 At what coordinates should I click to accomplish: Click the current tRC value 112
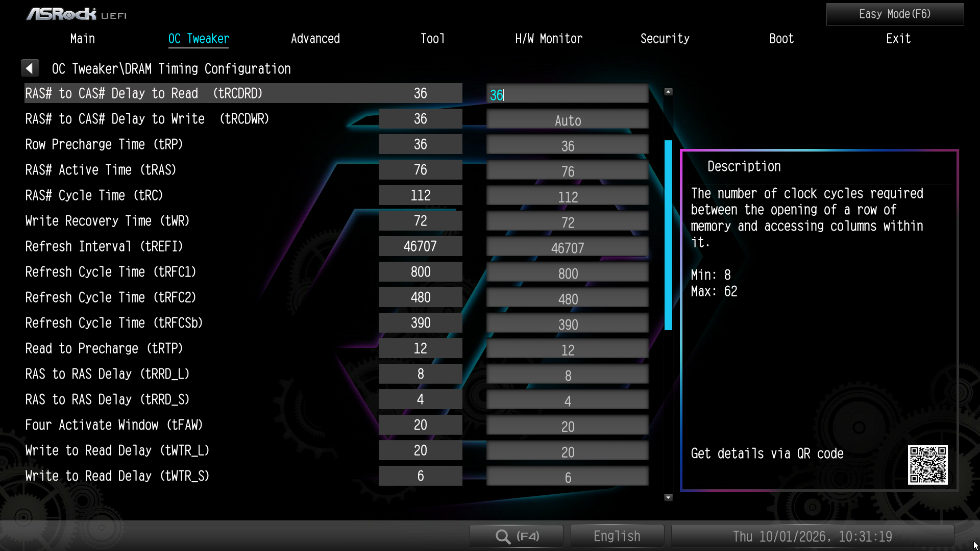point(421,195)
